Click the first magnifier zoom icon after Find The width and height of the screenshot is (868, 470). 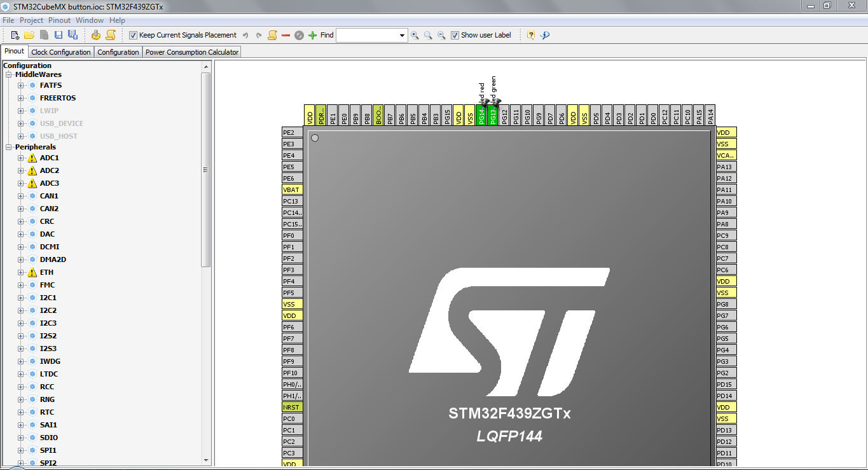coord(415,35)
